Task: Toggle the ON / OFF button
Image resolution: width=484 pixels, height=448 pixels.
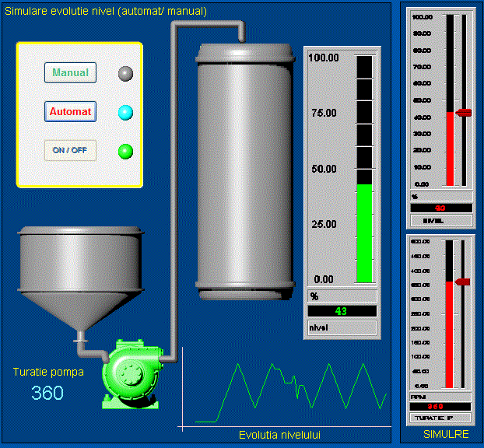Action: pos(70,150)
